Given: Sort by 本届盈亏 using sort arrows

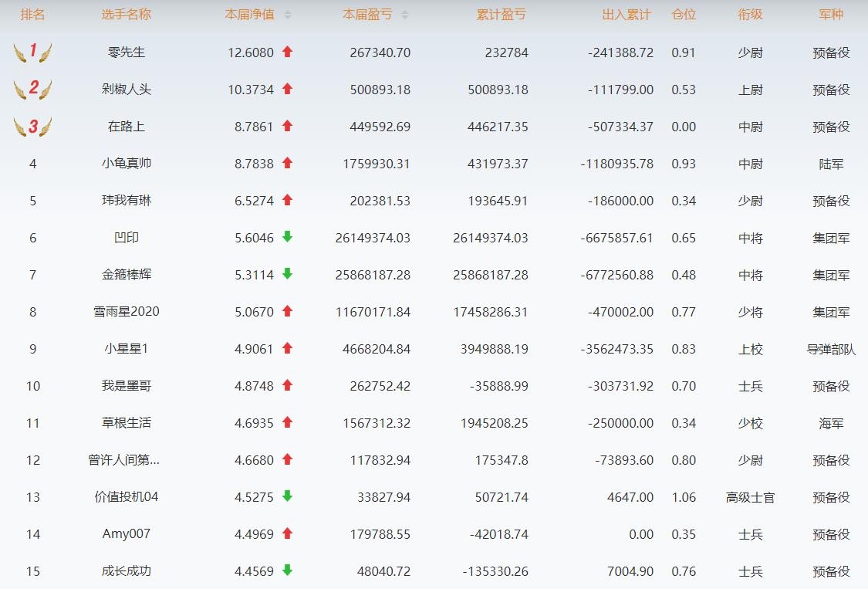Looking at the screenshot, I should tap(405, 15).
